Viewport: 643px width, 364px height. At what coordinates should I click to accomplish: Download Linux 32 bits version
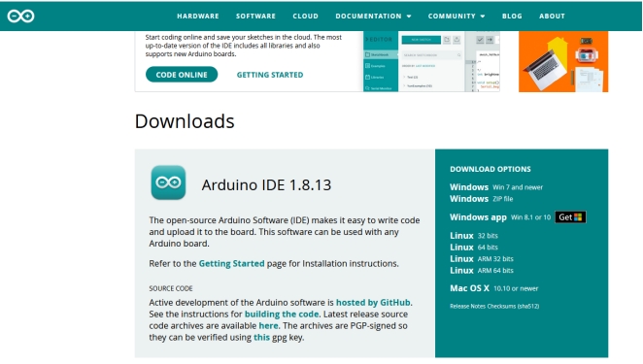tap(474, 236)
